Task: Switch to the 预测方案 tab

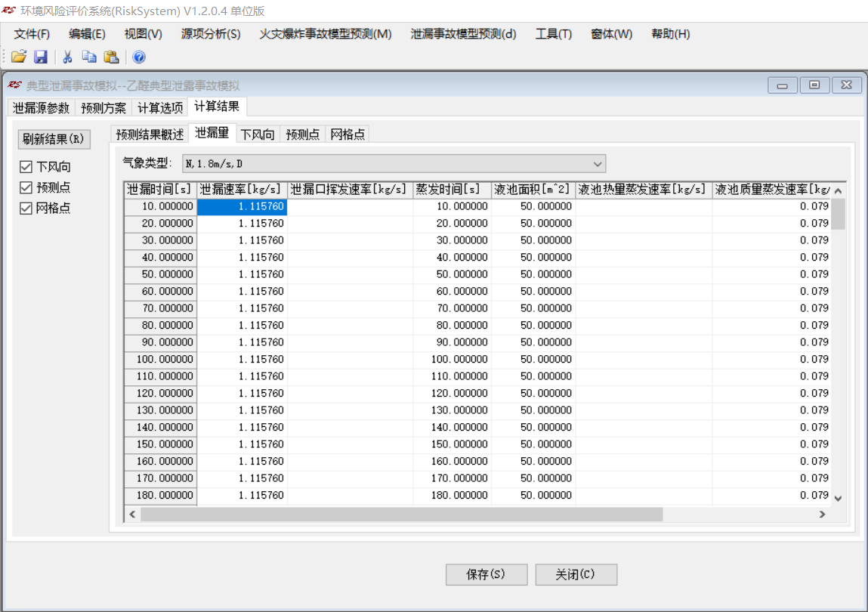Action: [x=103, y=107]
